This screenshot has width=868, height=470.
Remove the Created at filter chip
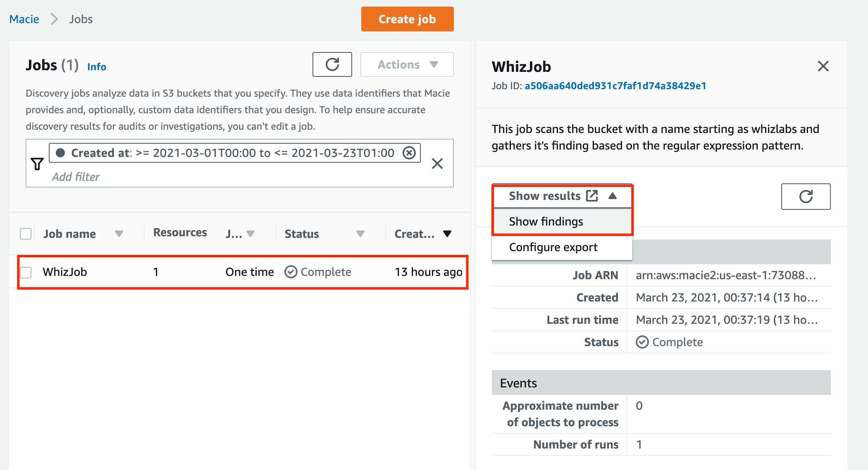coord(409,153)
